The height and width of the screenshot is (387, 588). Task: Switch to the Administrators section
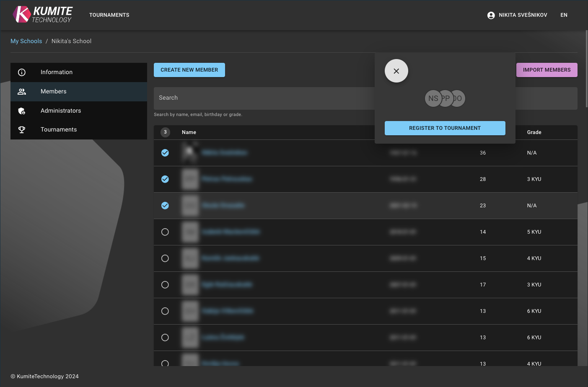point(61,111)
